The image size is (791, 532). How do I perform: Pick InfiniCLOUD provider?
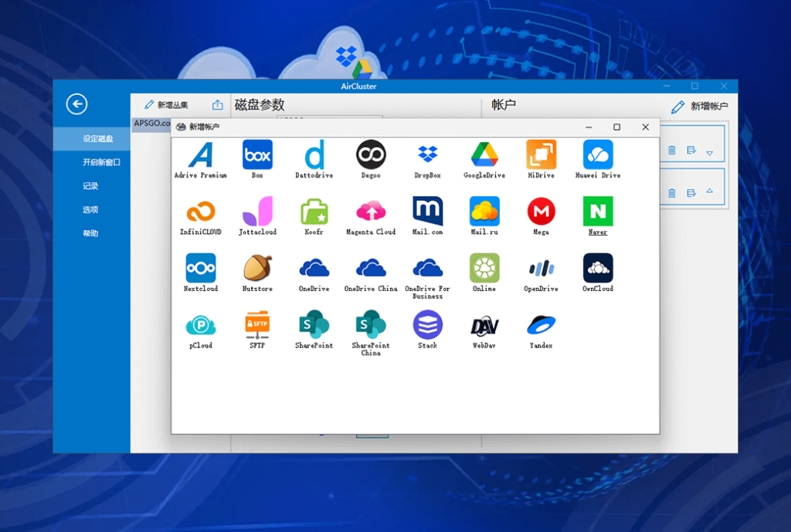[x=201, y=216]
